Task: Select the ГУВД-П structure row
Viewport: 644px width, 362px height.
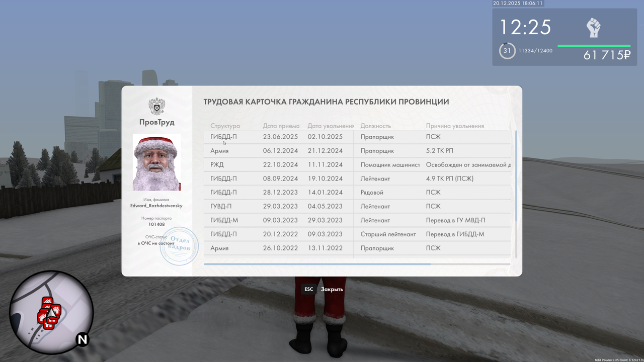Action: pyautogui.click(x=357, y=206)
